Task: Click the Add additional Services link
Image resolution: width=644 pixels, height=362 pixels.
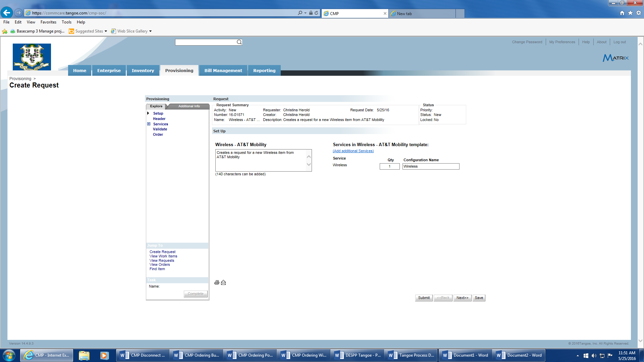Action: click(353, 151)
